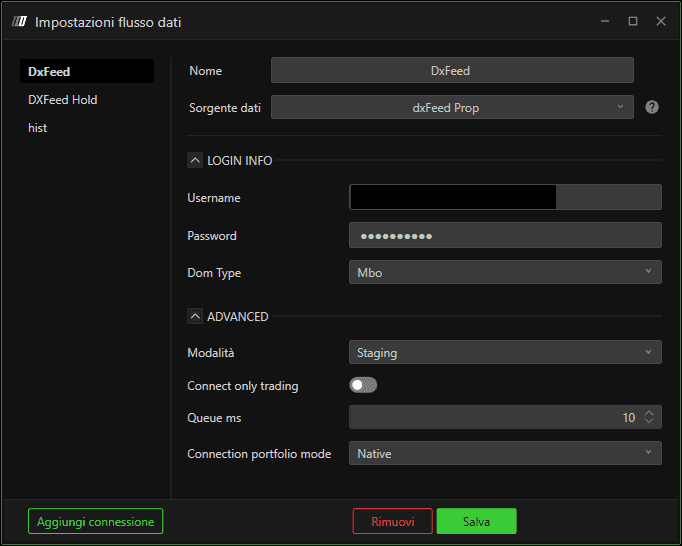The height and width of the screenshot is (546, 682).
Task: Click Aggiungi connessione button
Action: click(x=95, y=521)
